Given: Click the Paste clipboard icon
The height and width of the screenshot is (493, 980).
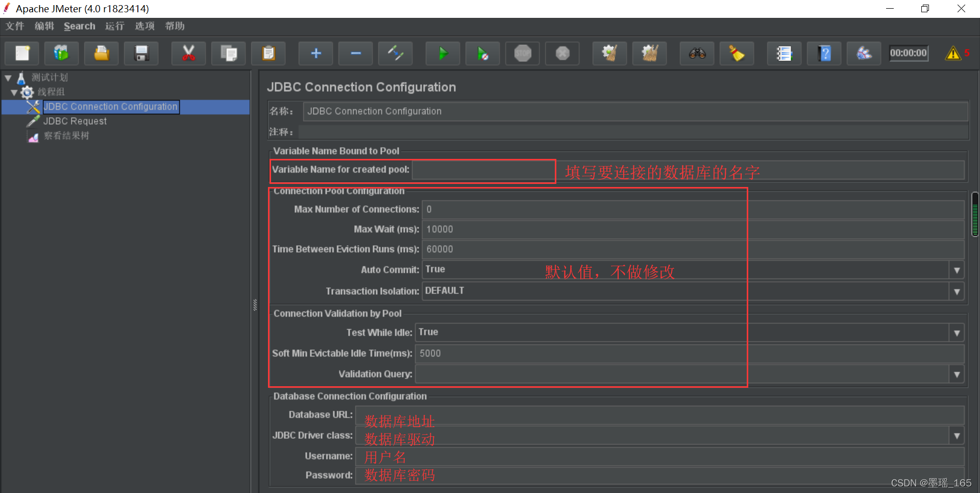Looking at the screenshot, I should click(x=268, y=53).
